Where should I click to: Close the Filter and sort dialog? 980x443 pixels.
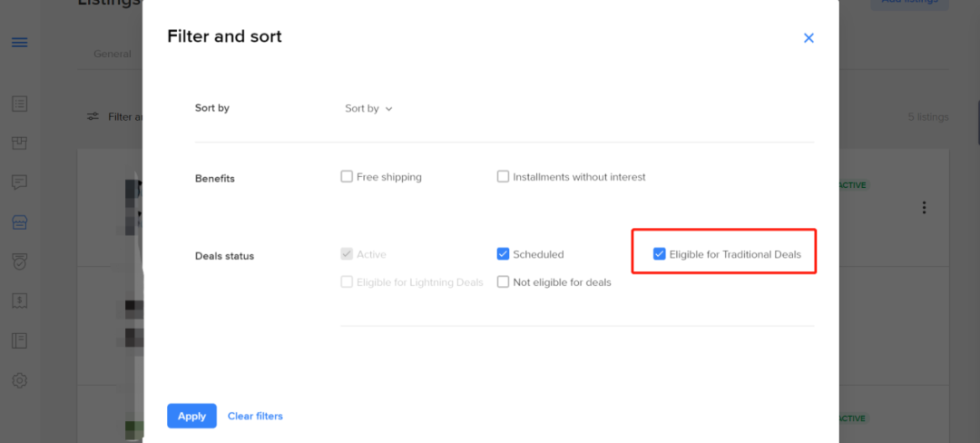click(x=808, y=38)
